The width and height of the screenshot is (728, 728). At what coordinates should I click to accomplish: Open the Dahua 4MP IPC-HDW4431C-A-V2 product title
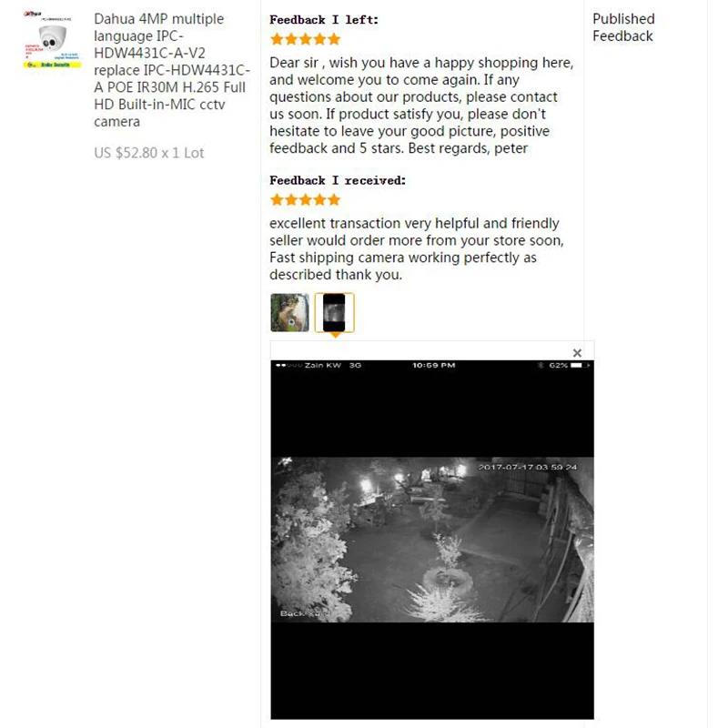(x=172, y=70)
